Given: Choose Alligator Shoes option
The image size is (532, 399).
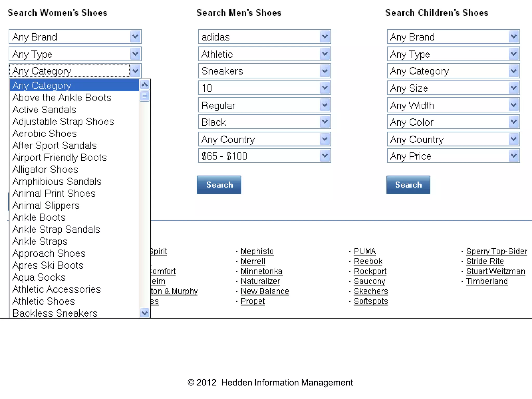Looking at the screenshot, I should click(x=74, y=169).
